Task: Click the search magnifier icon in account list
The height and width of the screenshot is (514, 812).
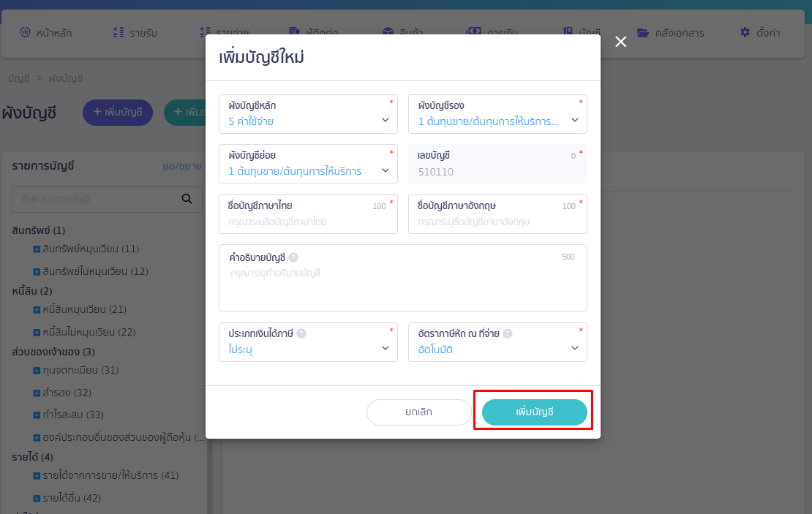Action: (187, 198)
